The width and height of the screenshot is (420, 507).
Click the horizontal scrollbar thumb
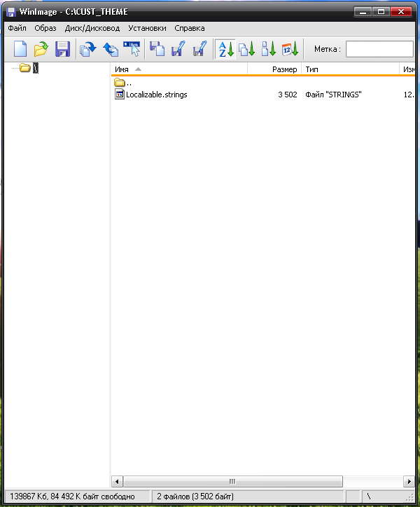pos(233,482)
